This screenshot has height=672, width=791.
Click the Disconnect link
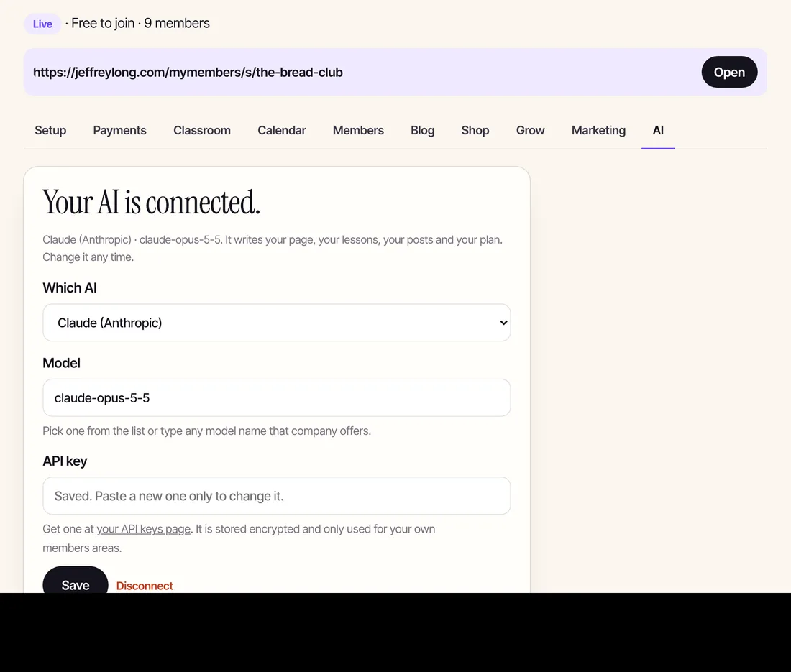tap(145, 585)
